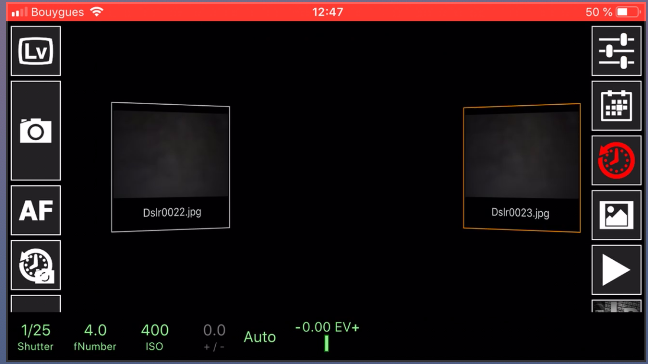Open the calendar schedule icon
The height and width of the screenshot is (364, 648).
click(x=616, y=106)
